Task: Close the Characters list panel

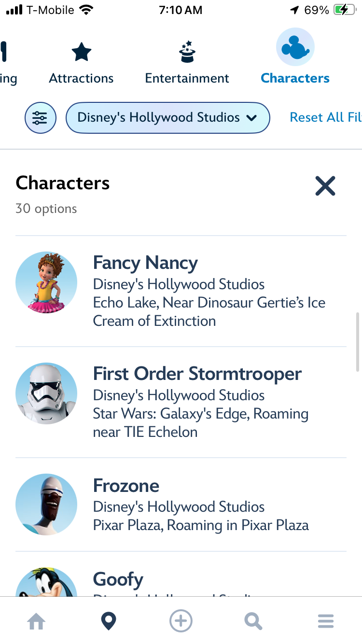Action: [x=325, y=186]
